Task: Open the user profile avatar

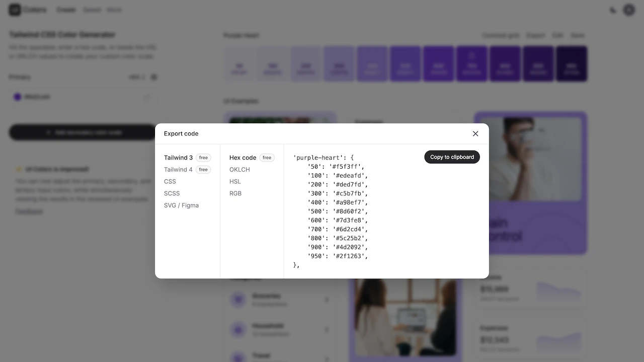Action: (629, 10)
